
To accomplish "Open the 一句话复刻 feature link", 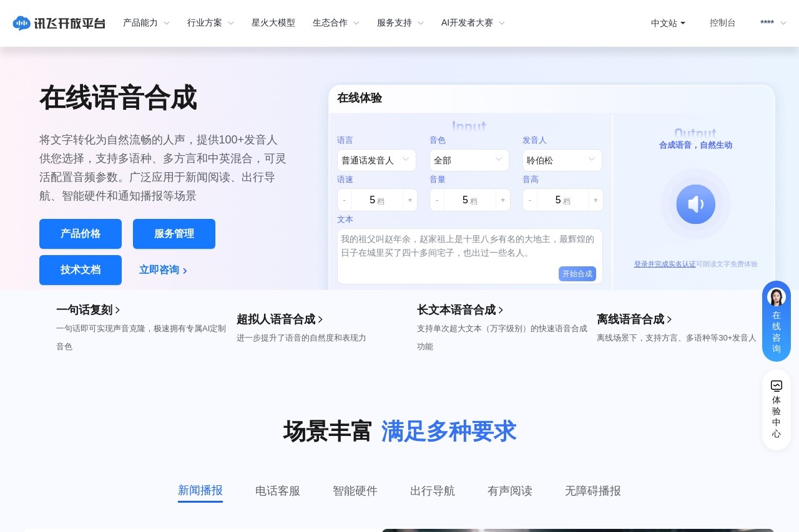I will (84, 310).
